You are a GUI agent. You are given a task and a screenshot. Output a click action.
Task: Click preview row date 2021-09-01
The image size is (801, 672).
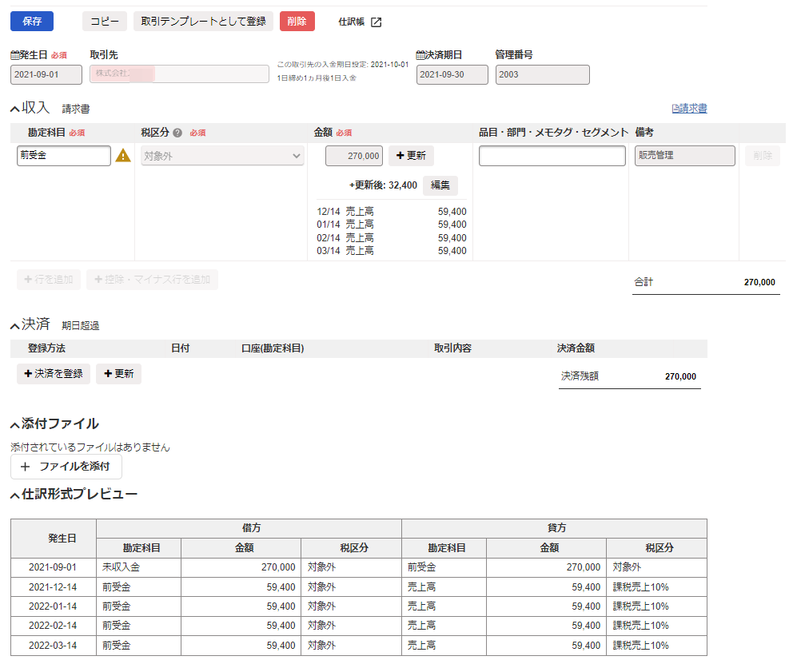coord(53,567)
